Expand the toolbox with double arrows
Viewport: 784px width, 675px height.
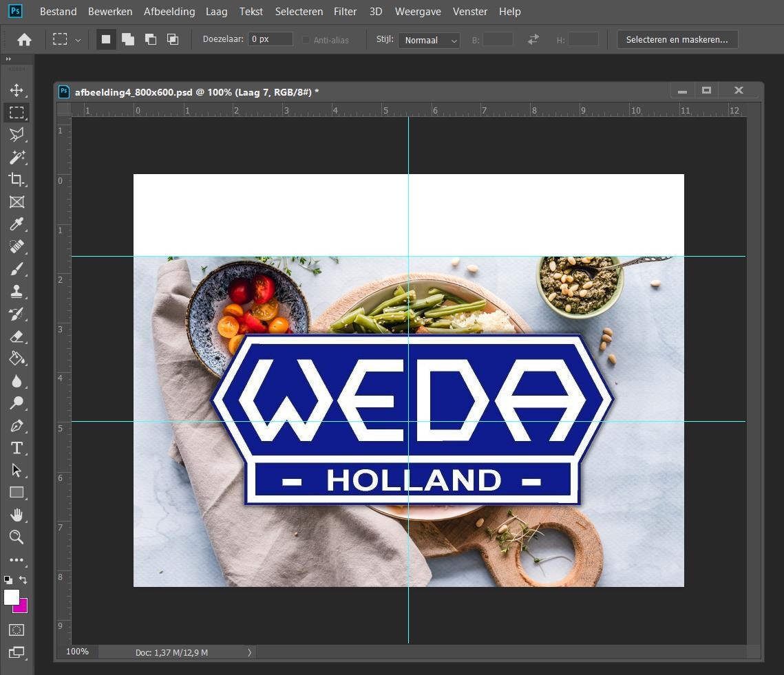(x=8, y=59)
